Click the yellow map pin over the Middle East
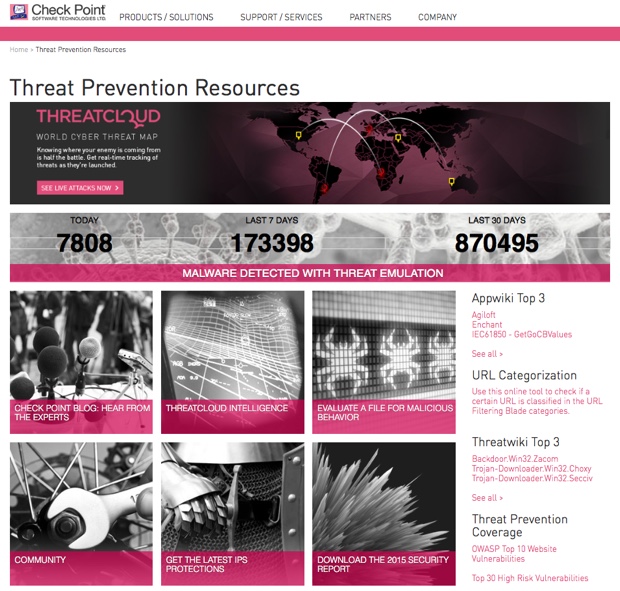This screenshot has width=620, height=591. click(398, 138)
